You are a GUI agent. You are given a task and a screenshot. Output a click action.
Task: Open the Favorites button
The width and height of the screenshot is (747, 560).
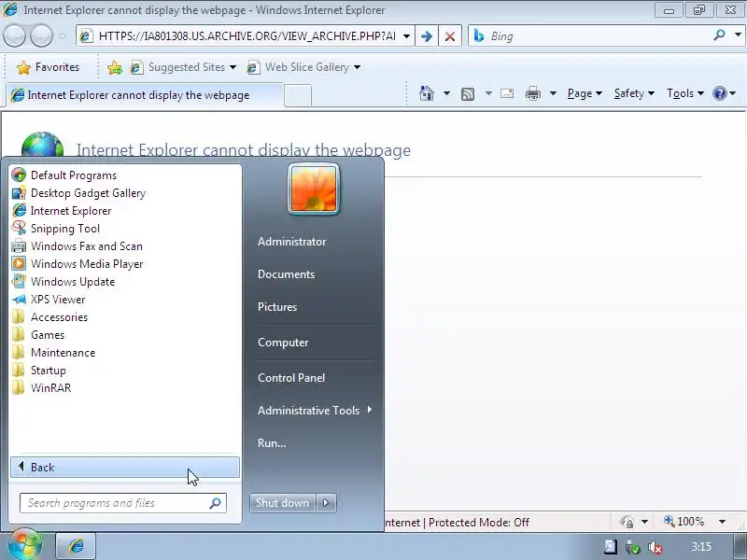49,67
